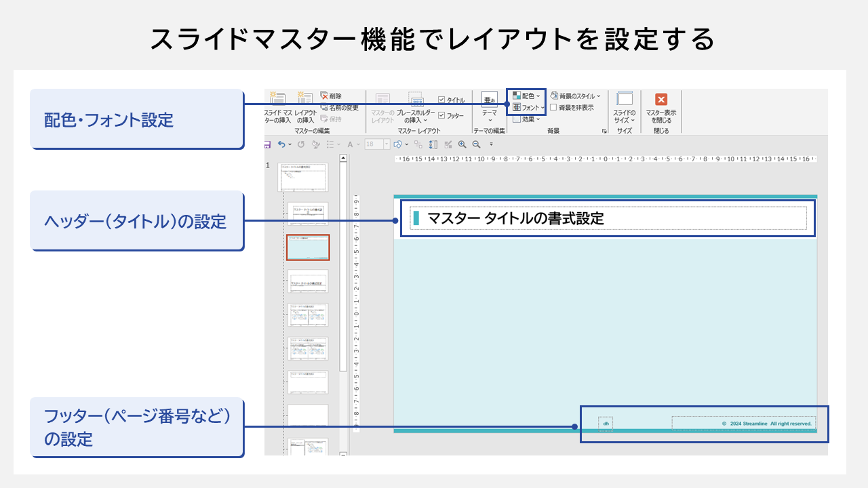Click マスター タイトルの書式設定 title placeholder
The image size is (868, 488).
click(x=608, y=218)
